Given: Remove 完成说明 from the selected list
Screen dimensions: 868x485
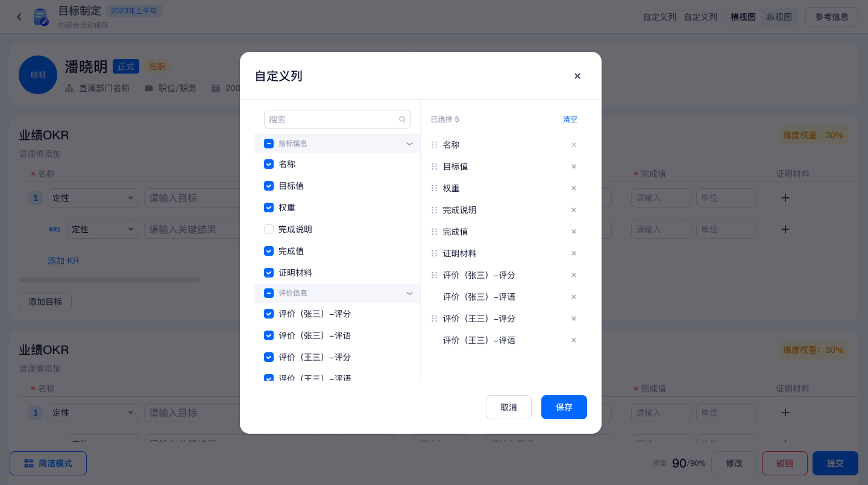Looking at the screenshot, I should click(574, 210).
